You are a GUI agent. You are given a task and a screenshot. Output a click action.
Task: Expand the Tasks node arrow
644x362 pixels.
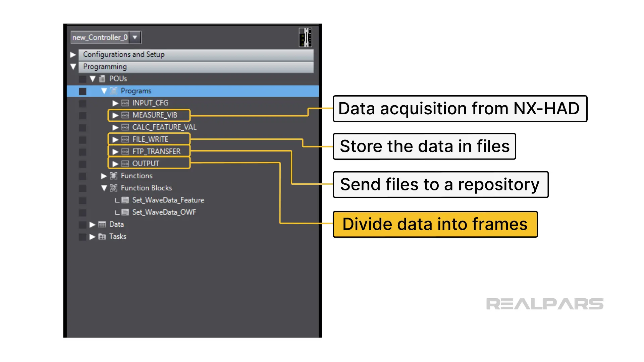coord(93,237)
